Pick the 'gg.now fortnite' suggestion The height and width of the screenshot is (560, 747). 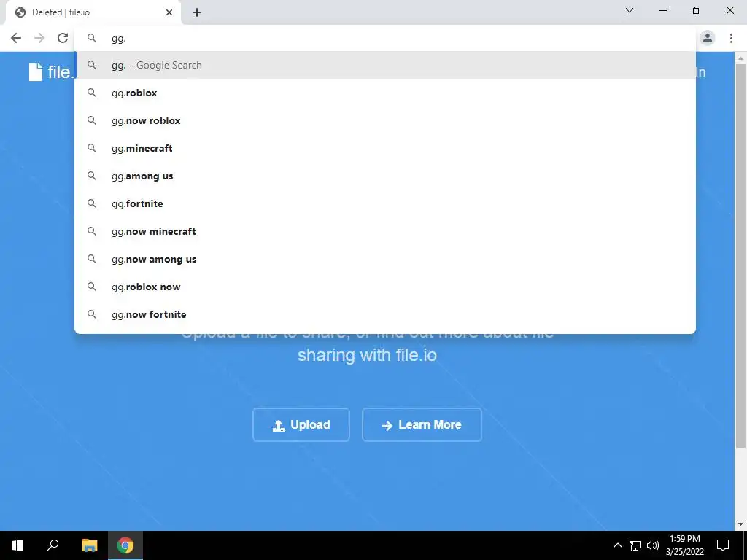tap(385, 314)
